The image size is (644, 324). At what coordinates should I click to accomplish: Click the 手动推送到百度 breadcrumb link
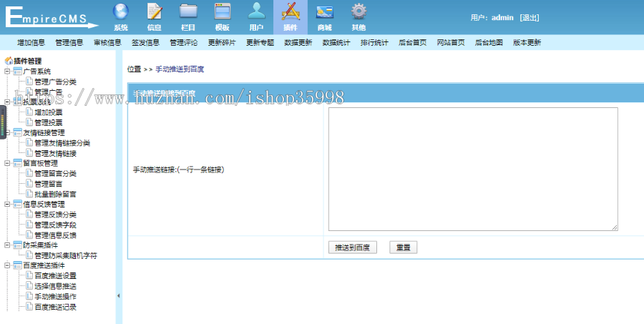pos(180,69)
